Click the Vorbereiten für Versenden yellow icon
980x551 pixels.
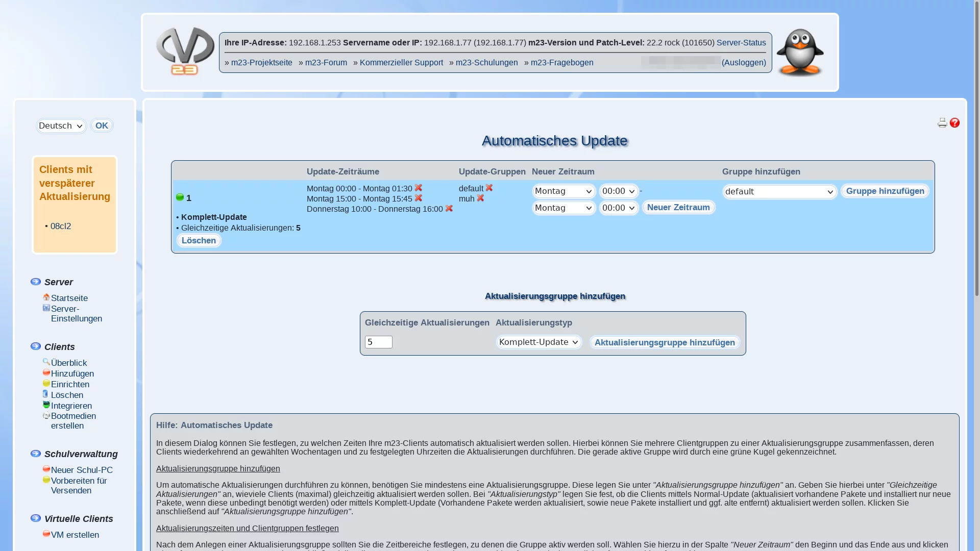pos(46,480)
